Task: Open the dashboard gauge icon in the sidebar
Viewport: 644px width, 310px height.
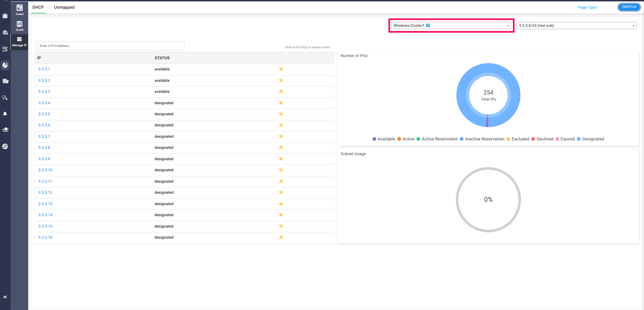Action: pos(5,16)
